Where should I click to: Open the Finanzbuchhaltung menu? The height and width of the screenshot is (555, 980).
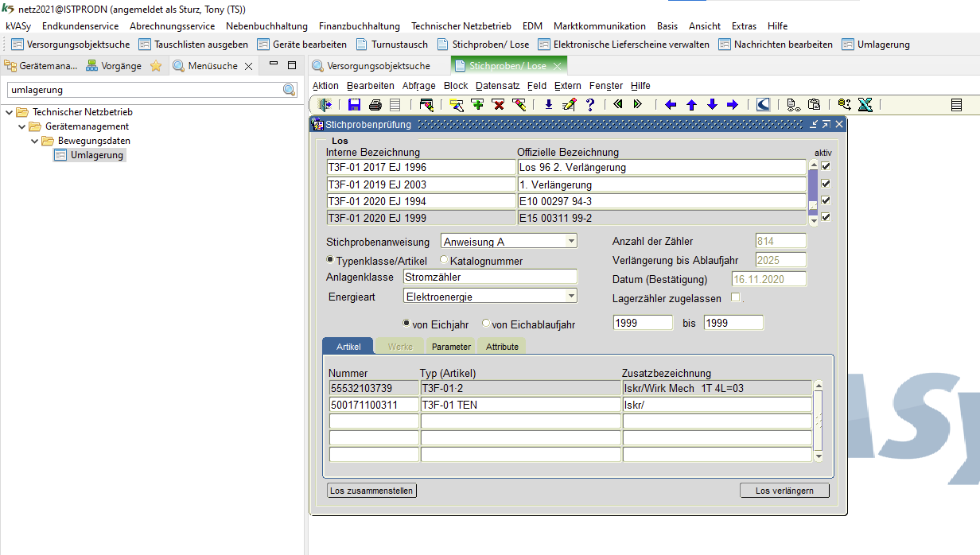(360, 26)
